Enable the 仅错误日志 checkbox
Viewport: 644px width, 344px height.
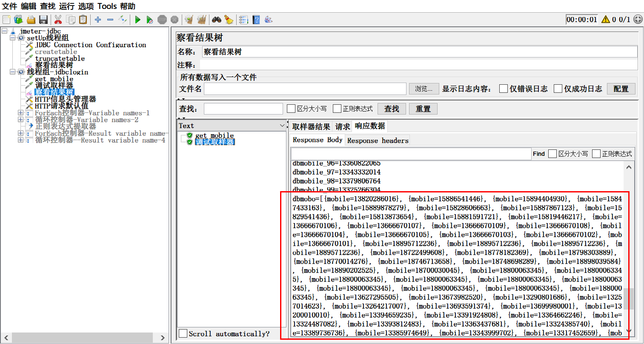pos(504,89)
